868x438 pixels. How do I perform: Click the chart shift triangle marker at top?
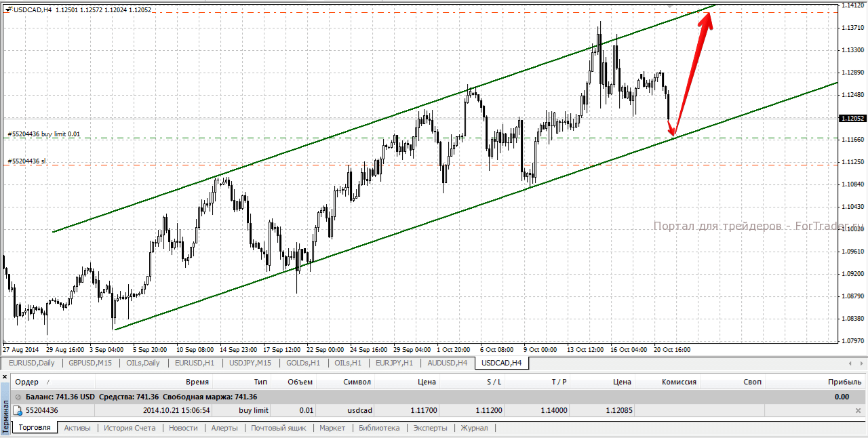click(671, 5)
